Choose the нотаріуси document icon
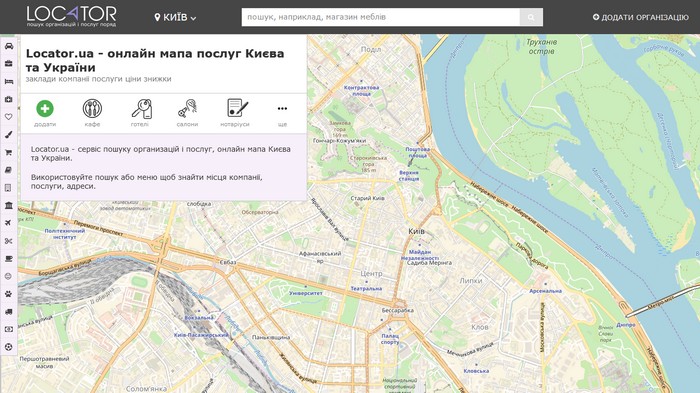The image size is (700, 393). [237, 108]
